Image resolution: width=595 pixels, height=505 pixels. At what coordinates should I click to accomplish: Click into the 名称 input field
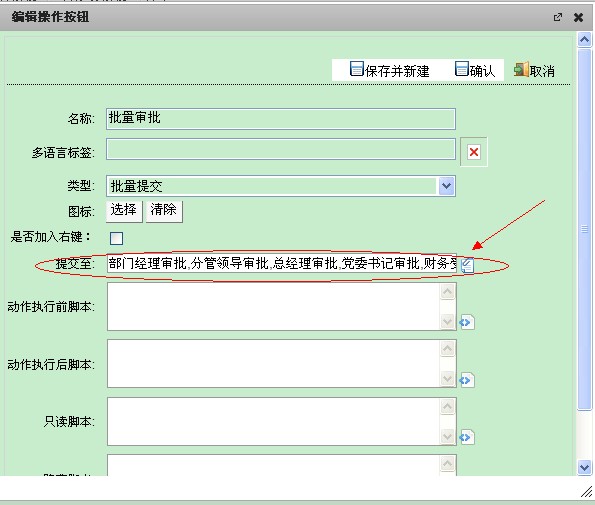pyautogui.click(x=281, y=119)
